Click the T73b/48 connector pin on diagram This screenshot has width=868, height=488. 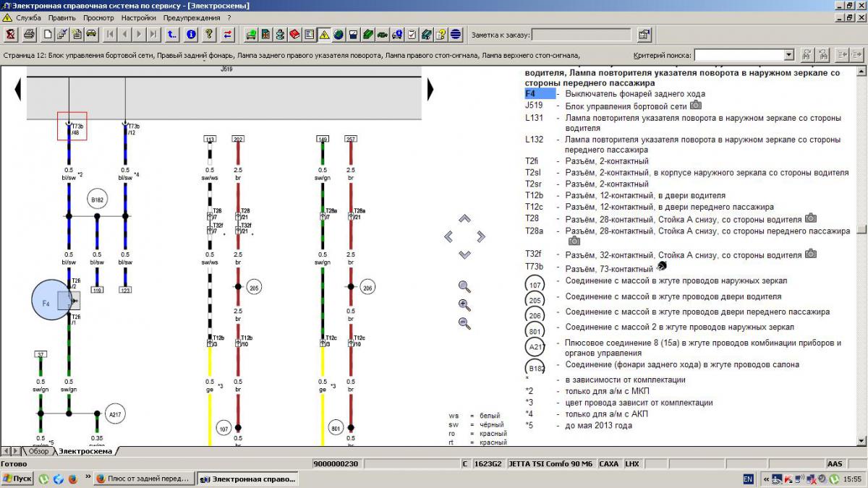tap(72, 126)
